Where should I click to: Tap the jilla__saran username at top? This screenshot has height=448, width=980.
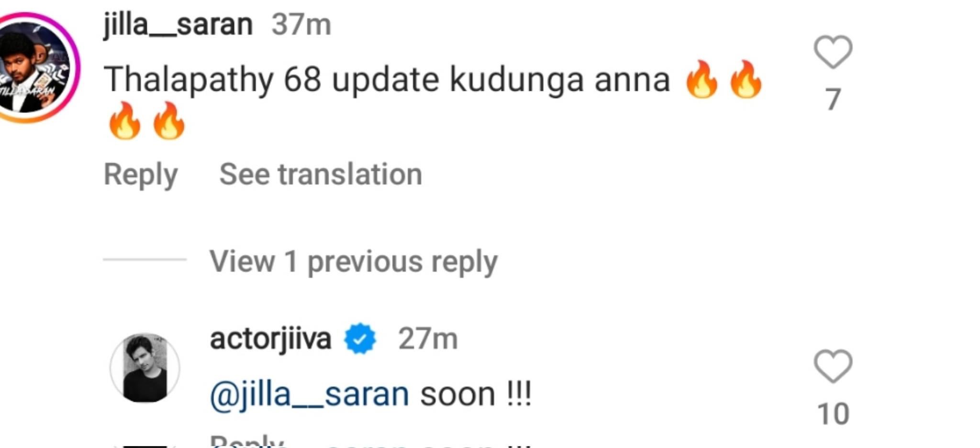(x=178, y=24)
